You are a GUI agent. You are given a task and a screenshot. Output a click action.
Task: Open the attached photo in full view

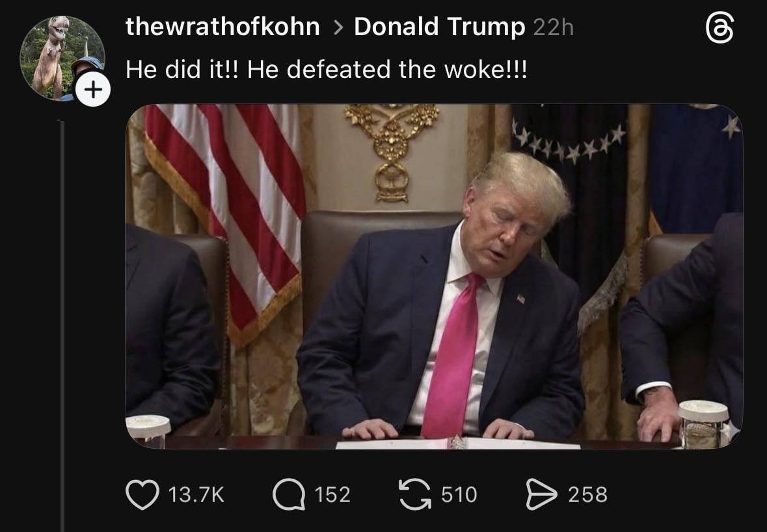click(x=435, y=276)
